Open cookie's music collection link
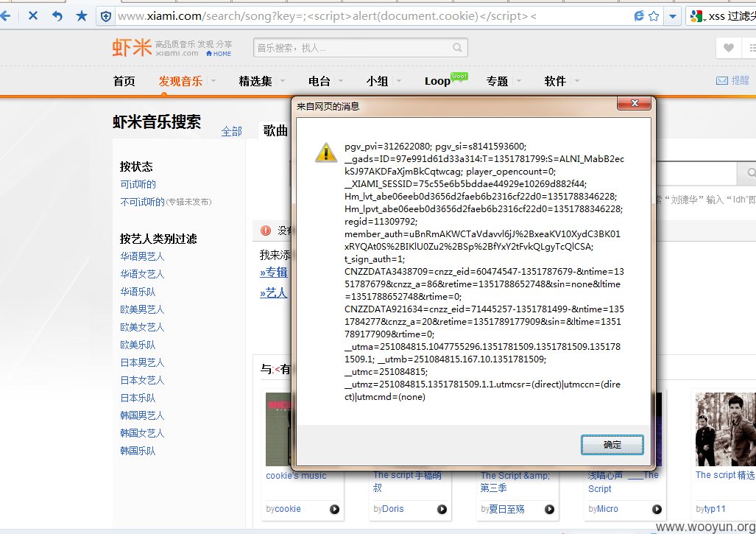The width and height of the screenshot is (756, 534). [x=296, y=476]
